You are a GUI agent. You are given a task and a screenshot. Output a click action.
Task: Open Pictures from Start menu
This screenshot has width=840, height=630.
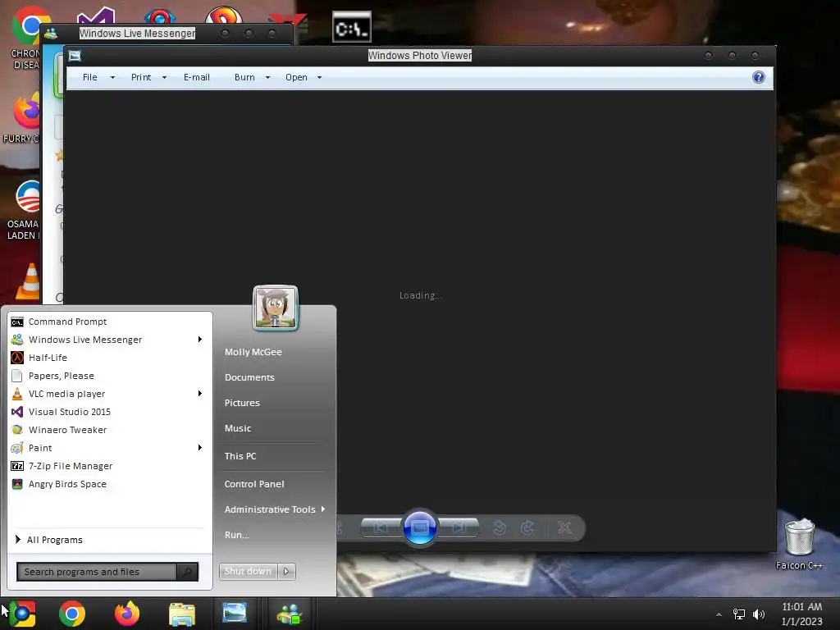tap(242, 403)
